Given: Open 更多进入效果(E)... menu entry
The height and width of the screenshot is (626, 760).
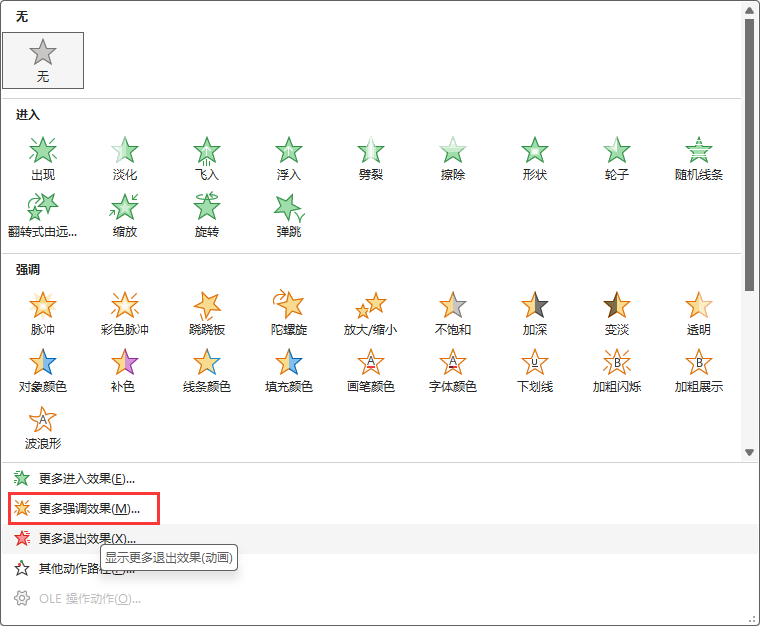Looking at the screenshot, I should pos(379,479).
